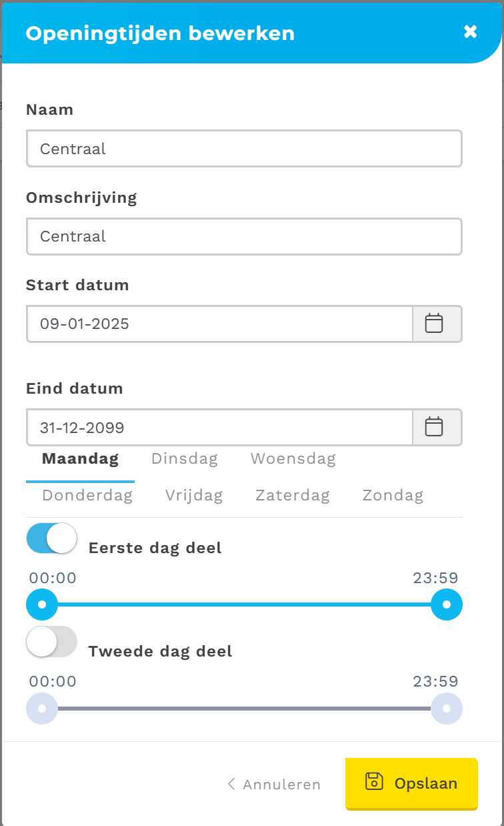Save changes with the Opslaan button
This screenshot has height=826, width=504.
(411, 783)
